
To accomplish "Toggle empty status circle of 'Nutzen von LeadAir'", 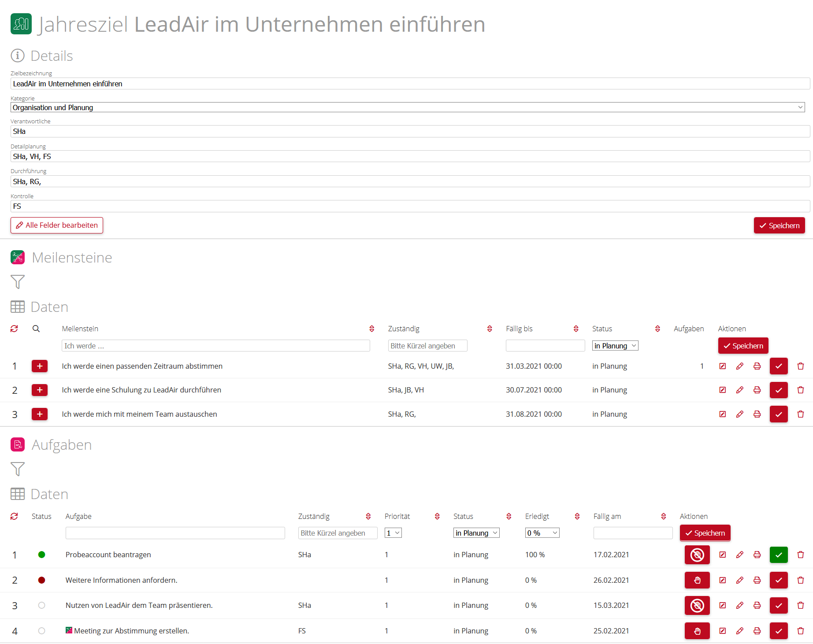I will pyautogui.click(x=41, y=605).
